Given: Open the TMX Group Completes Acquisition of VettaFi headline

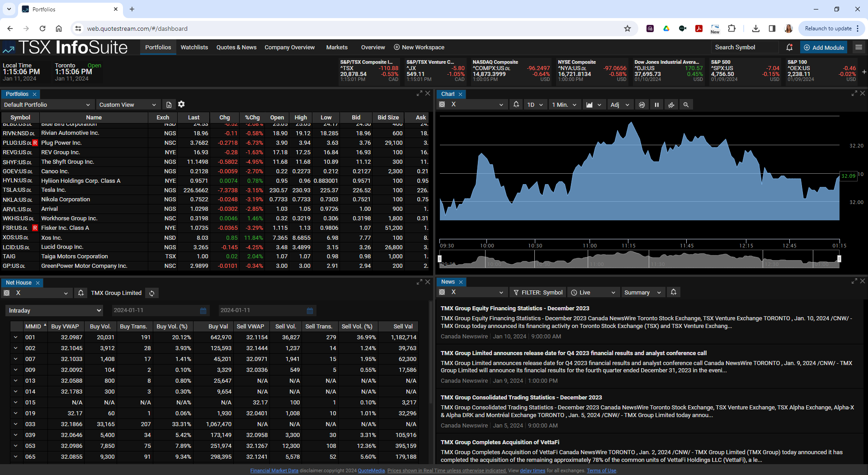Looking at the screenshot, I should [500, 442].
